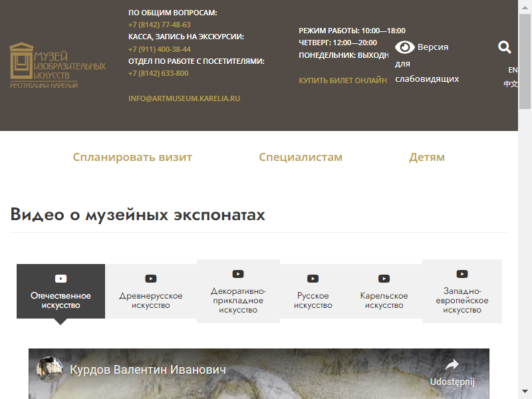
Task: Switch to Древнерусское искусство tab
Action: point(151,291)
